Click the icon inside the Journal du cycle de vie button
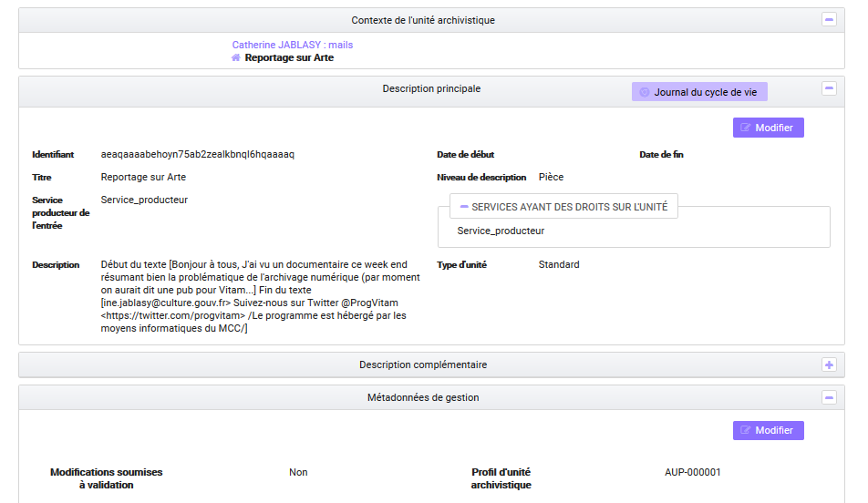Image resolution: width=868 pixels, height=503 pixels. [645, 92]
